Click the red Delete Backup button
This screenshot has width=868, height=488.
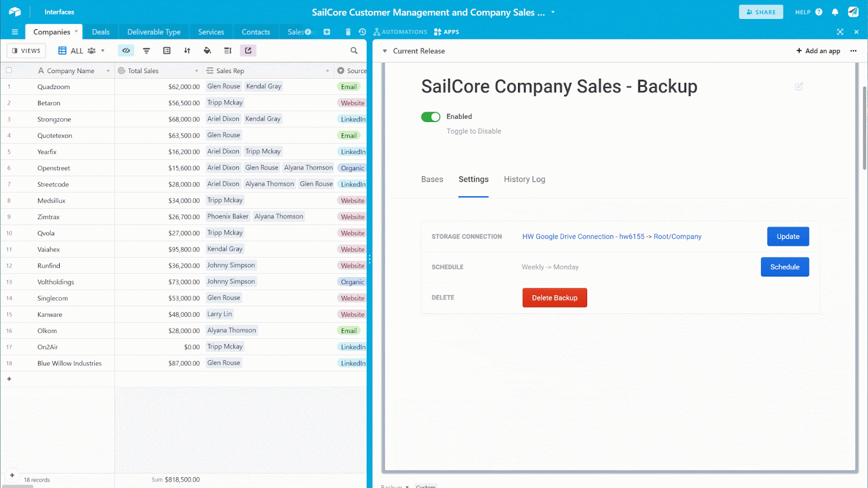coord(554,298)
